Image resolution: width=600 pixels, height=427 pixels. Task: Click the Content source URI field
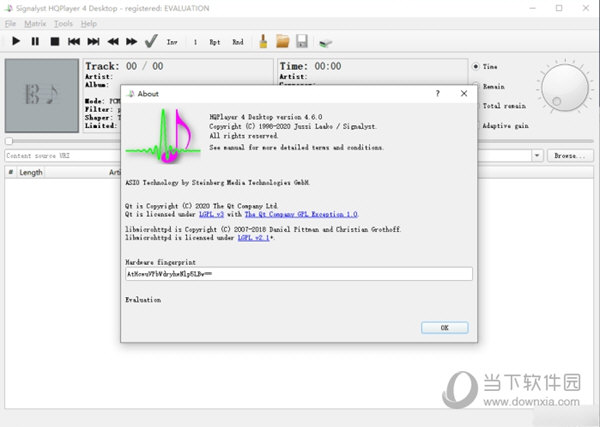(63, 156)
